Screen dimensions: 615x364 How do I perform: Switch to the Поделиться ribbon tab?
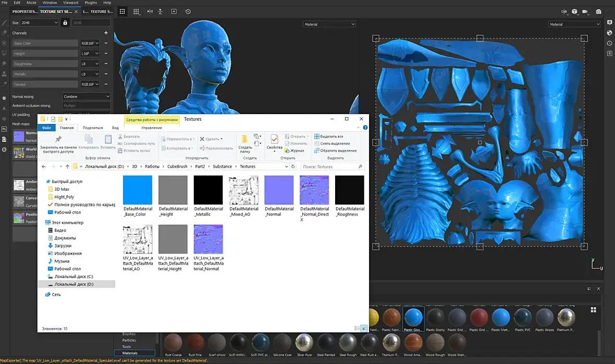pyautogui.click(x=93, y=128)
